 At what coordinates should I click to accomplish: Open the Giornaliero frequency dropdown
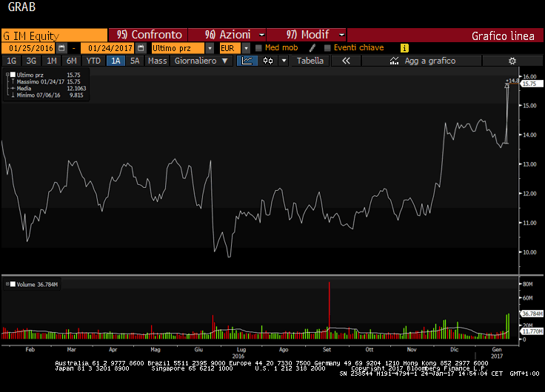click(201, 61)
